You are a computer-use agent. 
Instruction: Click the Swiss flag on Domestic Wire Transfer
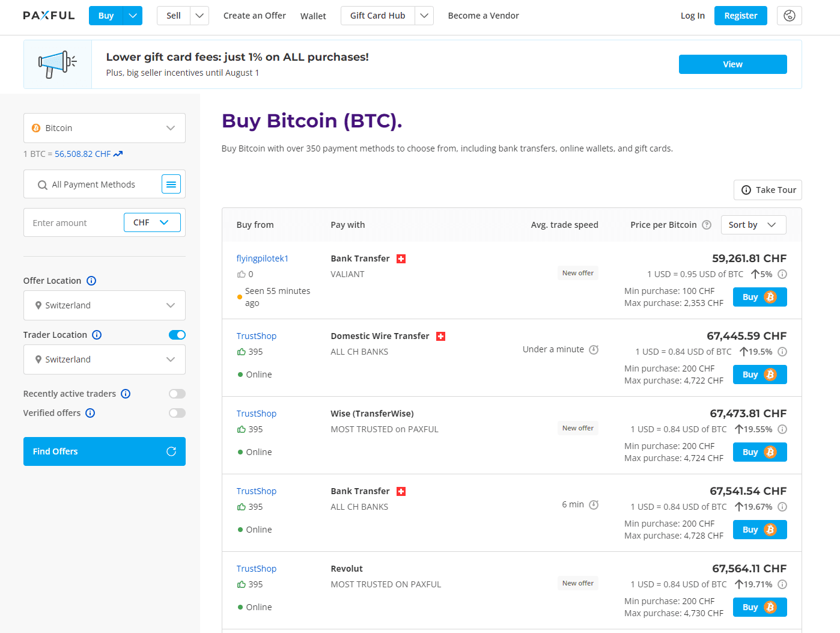440,336
